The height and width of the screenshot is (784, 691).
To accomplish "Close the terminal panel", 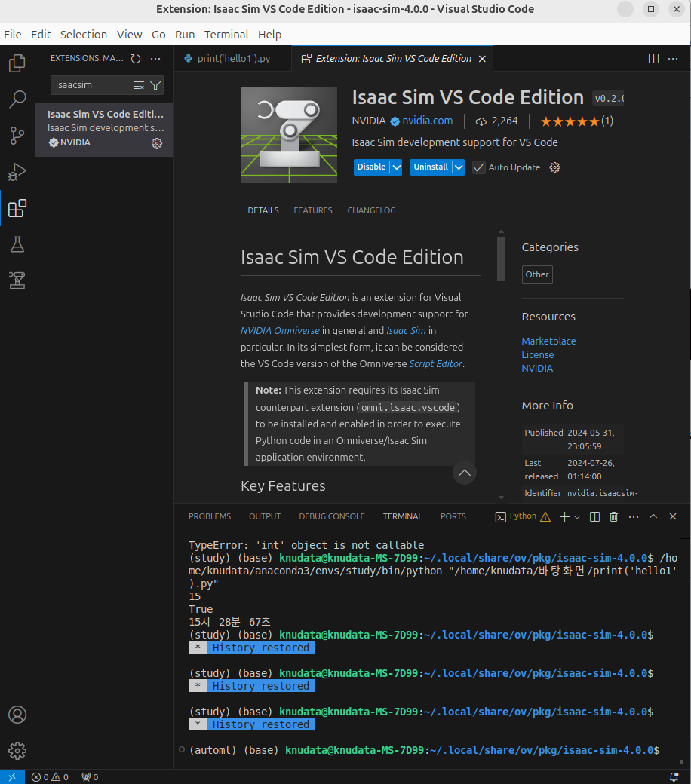I will (x=673, y=516).
